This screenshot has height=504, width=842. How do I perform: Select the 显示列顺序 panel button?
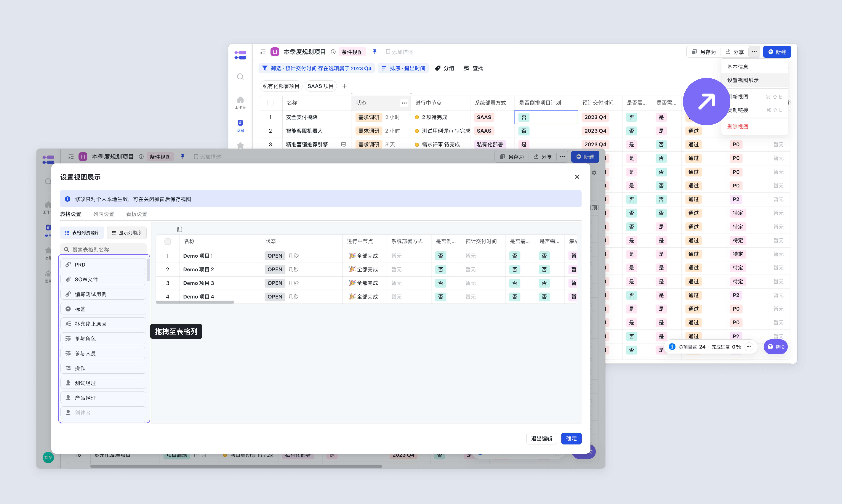[x=127, y=233]
